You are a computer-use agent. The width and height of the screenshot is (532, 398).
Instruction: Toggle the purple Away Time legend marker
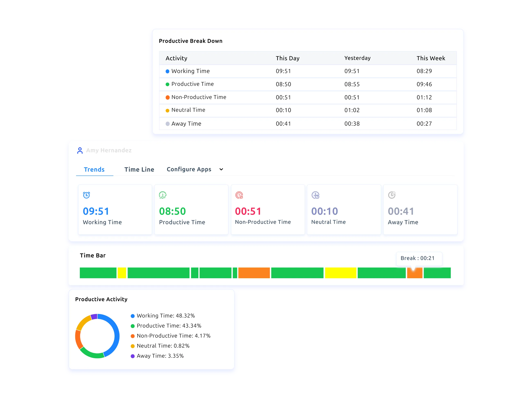(x=133, y=356)
